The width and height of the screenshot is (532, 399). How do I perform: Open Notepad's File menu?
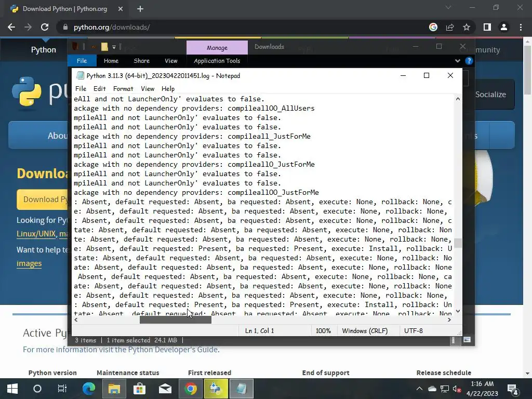coord(81,88)
